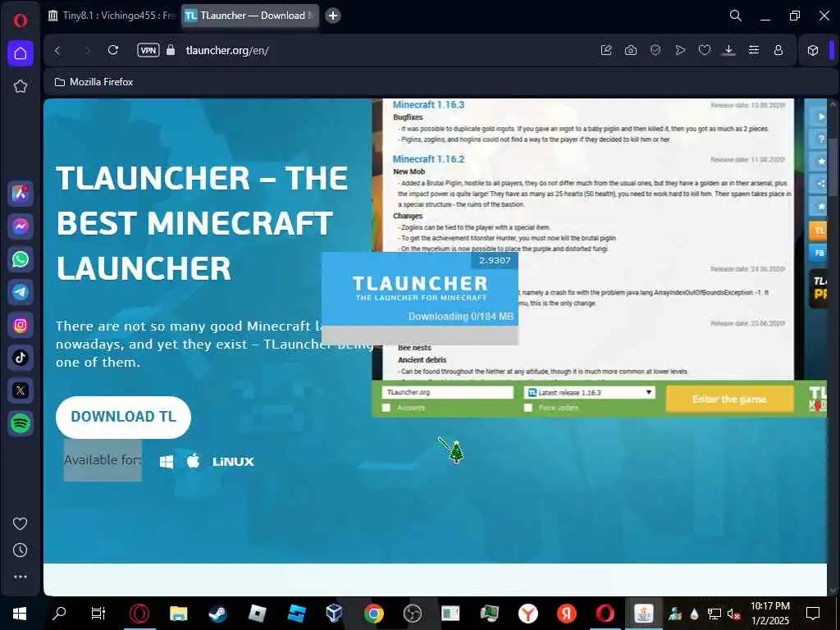
Task: Go to Opera start page home icon
Action: coord(21,53)
